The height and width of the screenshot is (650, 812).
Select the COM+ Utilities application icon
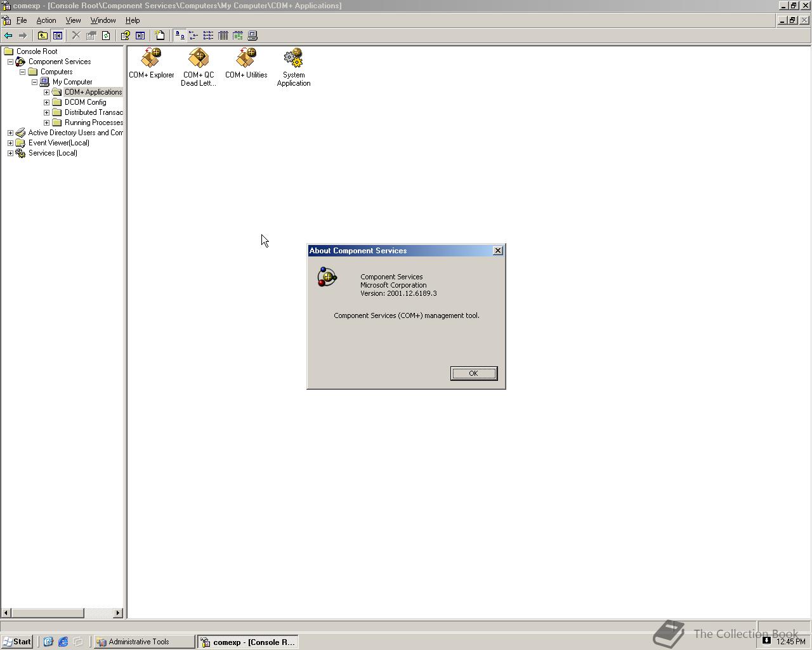pos(246,63)
